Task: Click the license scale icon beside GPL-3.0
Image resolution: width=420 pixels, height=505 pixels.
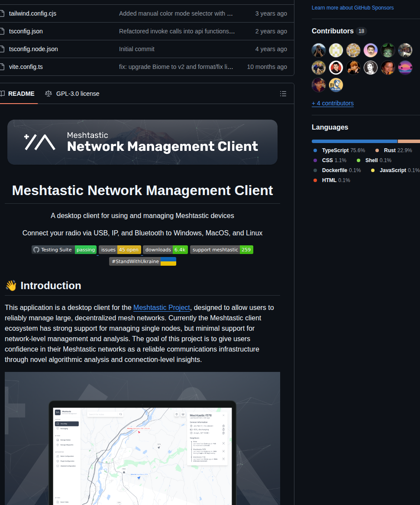Action: click(48, 94)
